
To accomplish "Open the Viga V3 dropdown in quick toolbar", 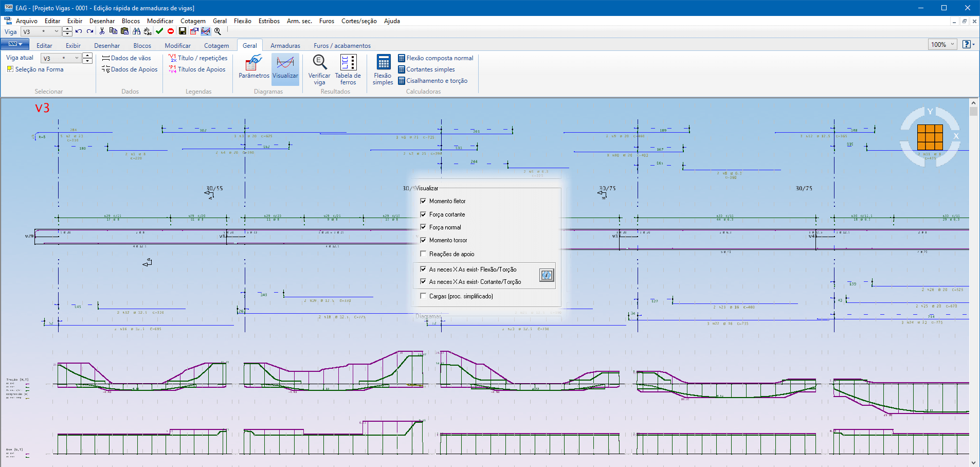I will coord(41,31).
